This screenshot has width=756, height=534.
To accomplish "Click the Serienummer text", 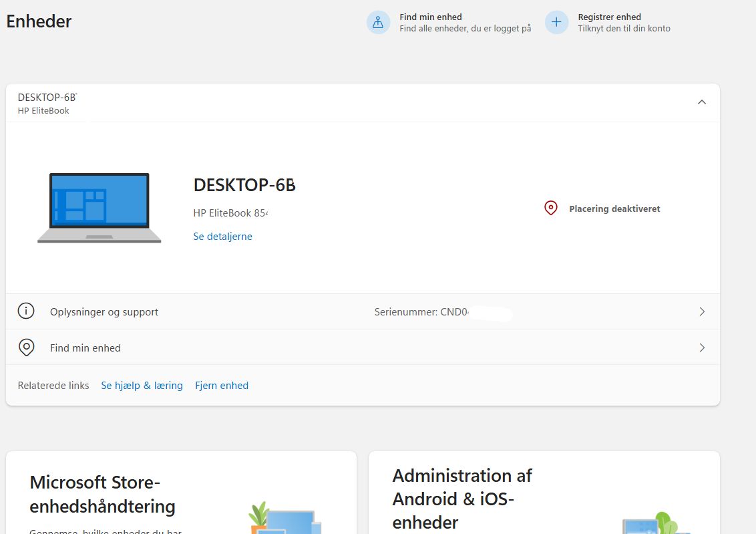I will point(421,312).
